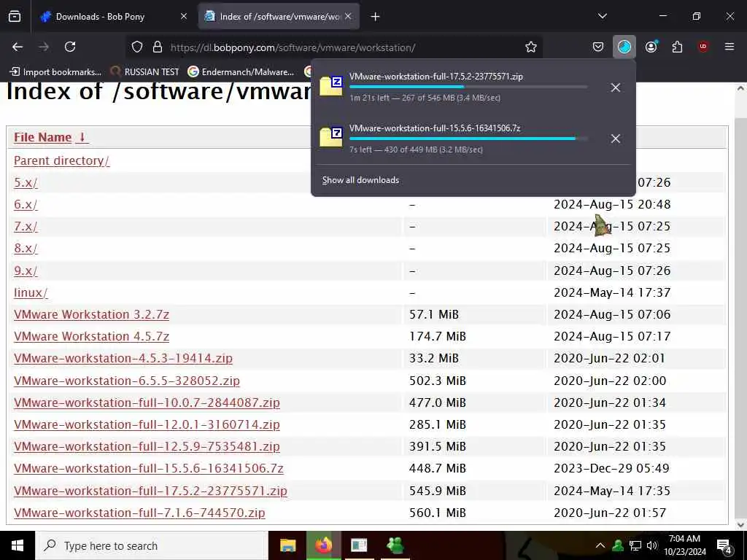The width and height of the screenshot is (747, 560).
Task: Select the Index of /software/vmware tab
Action: pyautogui.click(x=279, y=17)
